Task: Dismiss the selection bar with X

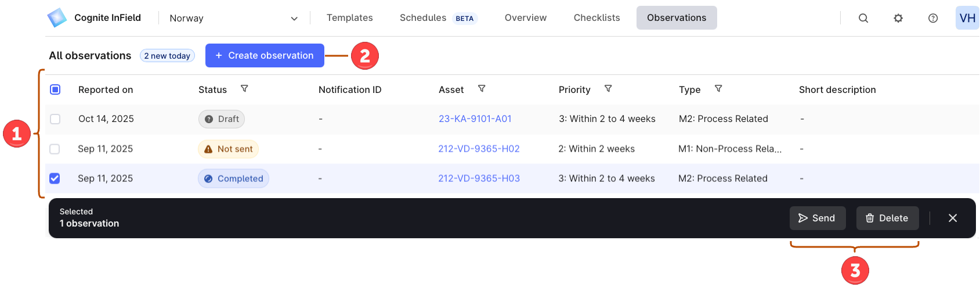Action: point(953,218)
